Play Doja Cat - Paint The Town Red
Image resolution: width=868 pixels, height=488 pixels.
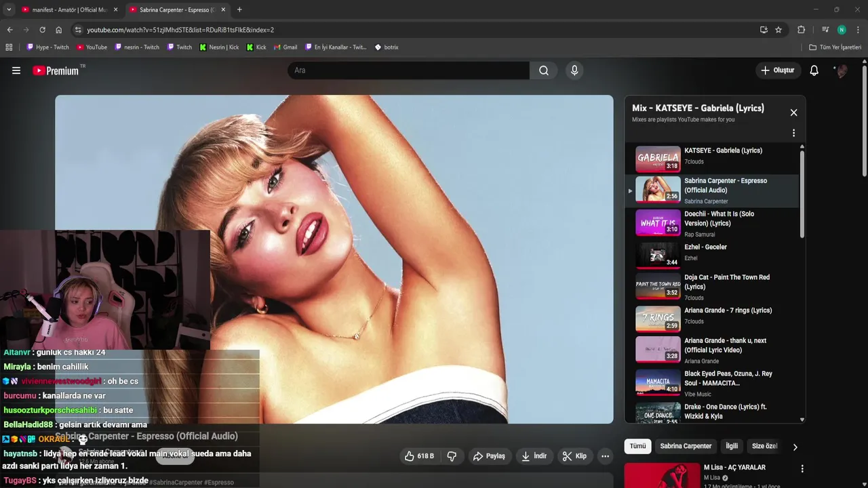tap(712, 287)
